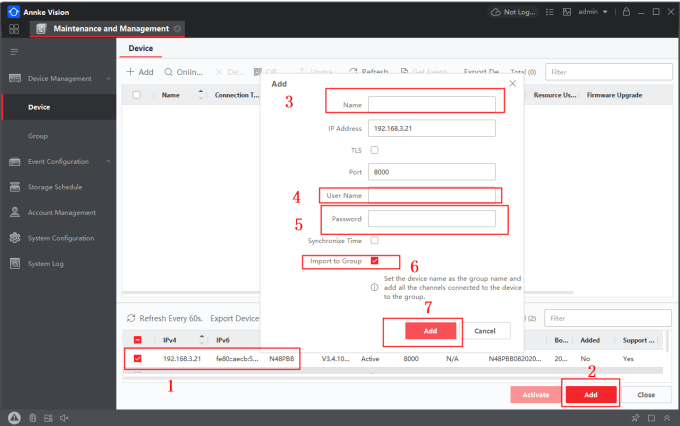The height and width of the screenshot is (426, 680).
Task: Open Account Management in the sidebar
Action: (x=60, y=212)
